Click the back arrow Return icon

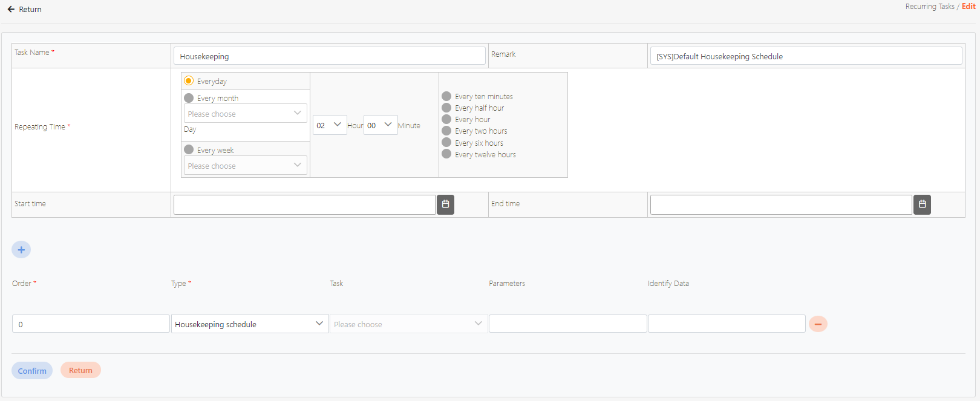(x=11, y=10)
